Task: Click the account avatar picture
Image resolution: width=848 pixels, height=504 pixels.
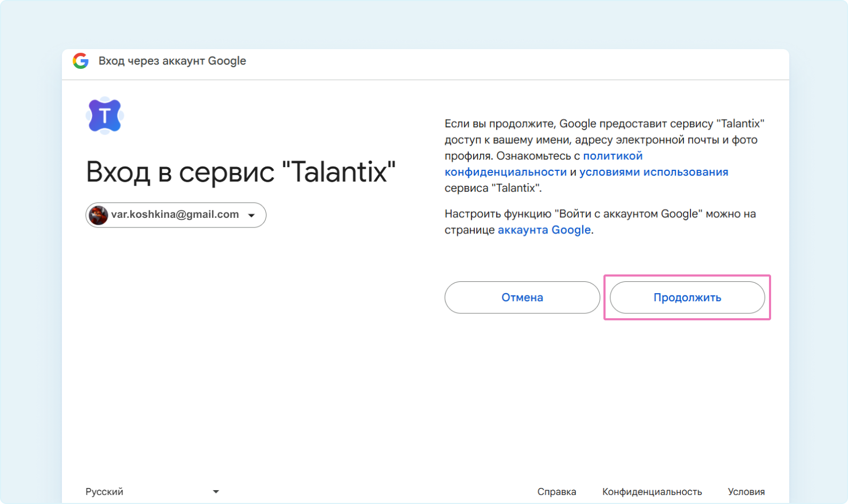Action: tap(98, 215)
